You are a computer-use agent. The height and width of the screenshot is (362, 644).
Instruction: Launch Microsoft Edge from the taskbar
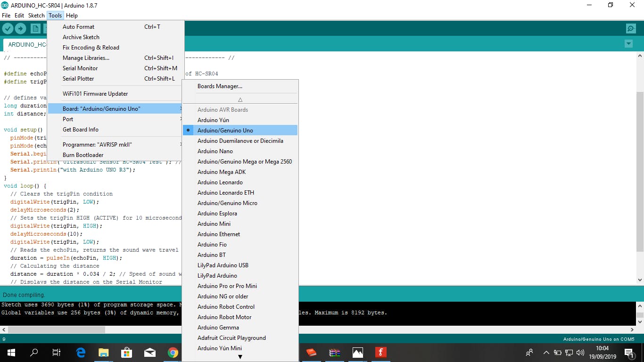click(81, 352)
